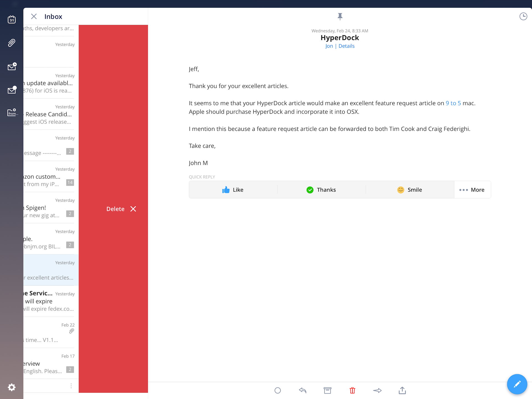The width and height of the screenshot is (532, 399).
Task: Open list options three-dot menu
Action: pyautogui.click(x=71, y=386)
